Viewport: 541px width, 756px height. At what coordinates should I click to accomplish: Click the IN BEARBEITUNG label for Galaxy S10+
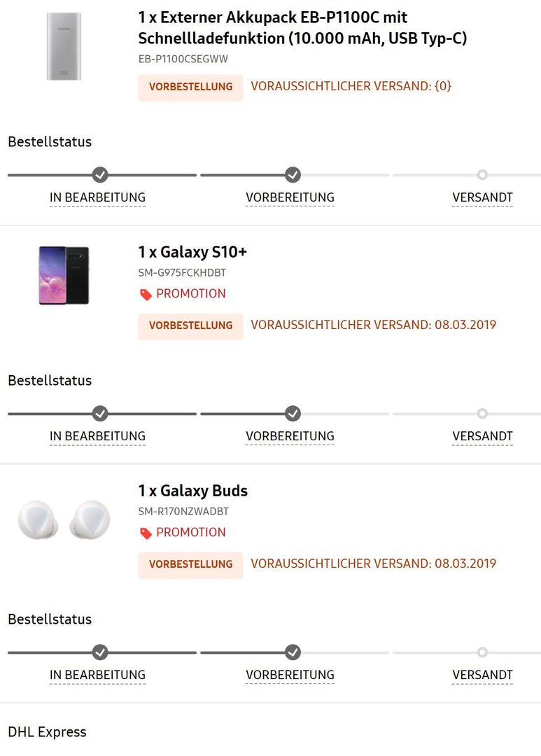(97, 436)
